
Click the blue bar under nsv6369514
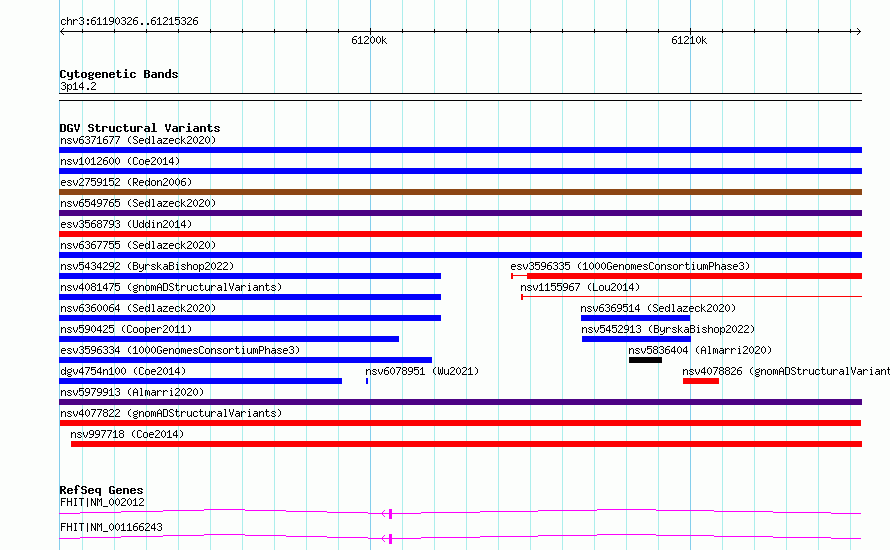click(x=635, y=318)
